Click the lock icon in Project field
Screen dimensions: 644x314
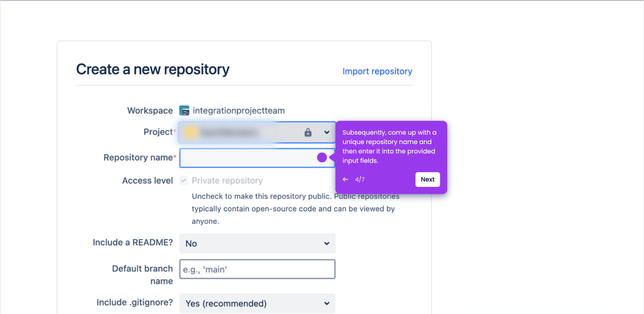pyautogui.click(x=308, y=132)
